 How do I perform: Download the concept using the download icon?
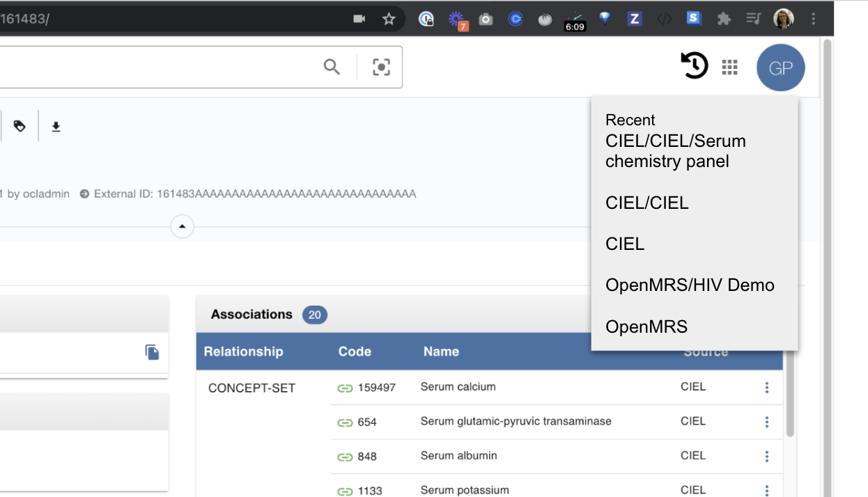pyautogui.click(x=56, y=126)
